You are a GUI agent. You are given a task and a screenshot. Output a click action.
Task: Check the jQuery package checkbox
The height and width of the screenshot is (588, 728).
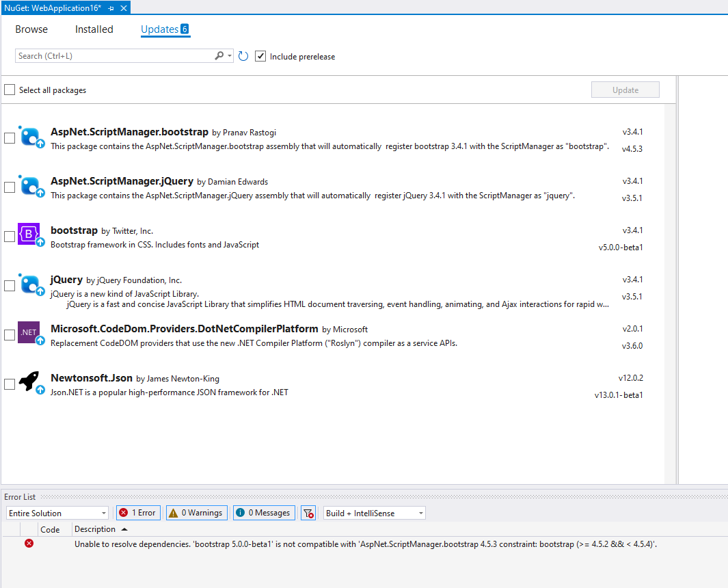coord(10,286)
